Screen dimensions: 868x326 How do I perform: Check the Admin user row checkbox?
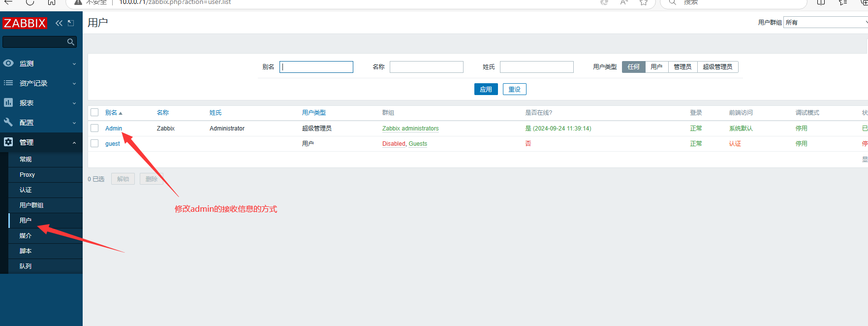click(x=95, y=128)
